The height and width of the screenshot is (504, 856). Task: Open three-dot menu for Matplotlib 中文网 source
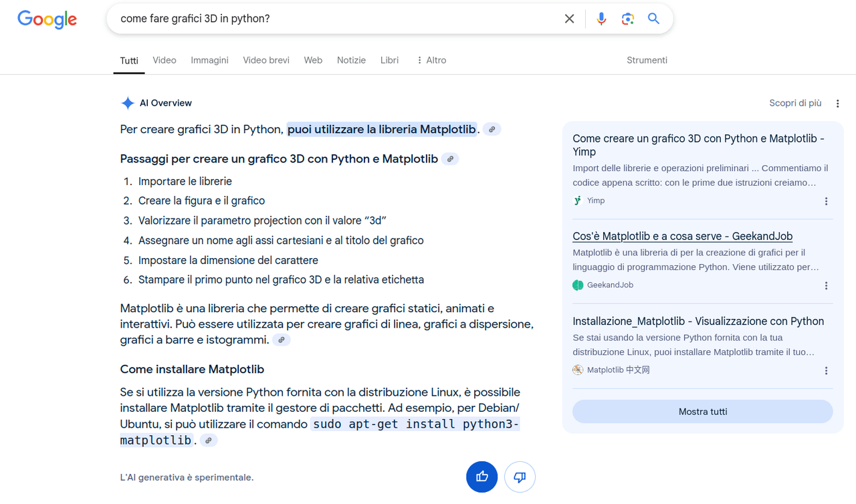(x=826, y=370)
